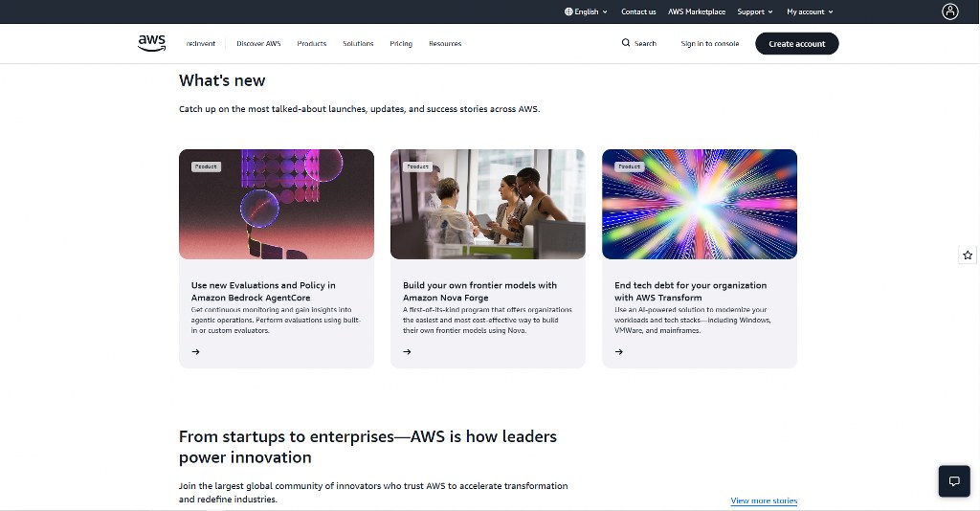The height and width of the screenshot is (511, 980).
Task: Click the colorful burst AWS Transform image
Action: point(700,204)
